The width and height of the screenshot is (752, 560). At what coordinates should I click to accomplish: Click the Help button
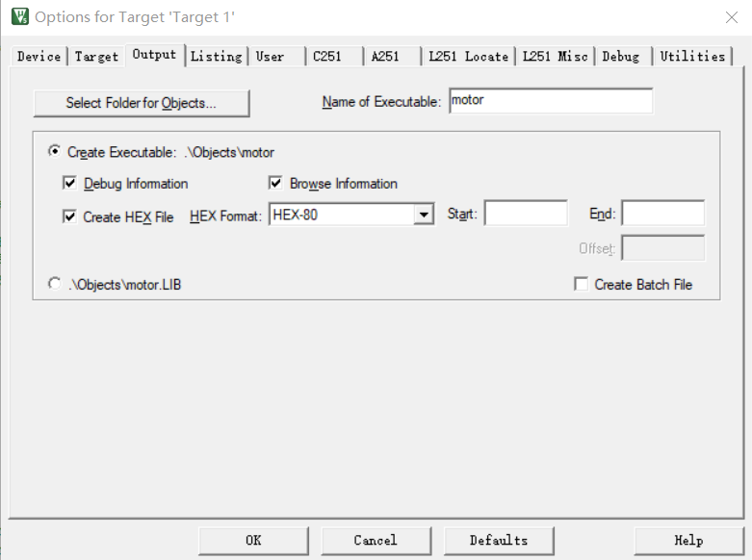point(688,541)
